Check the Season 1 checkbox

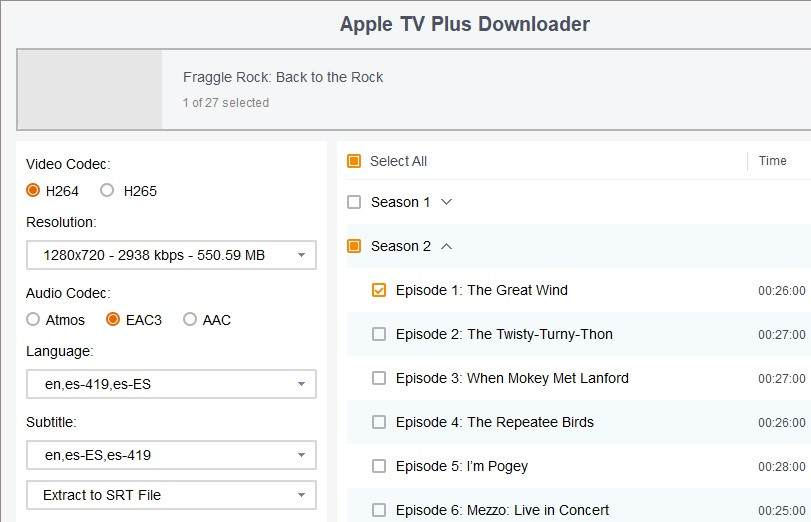(354, 202)
